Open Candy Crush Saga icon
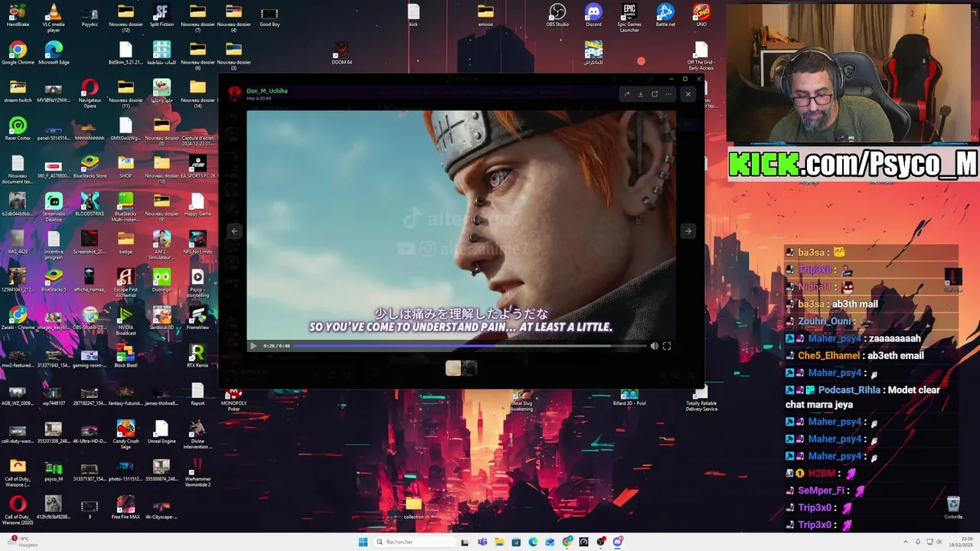Image resolution: width=980 pixels, height=551 pixels. click(x=126, y=434)
